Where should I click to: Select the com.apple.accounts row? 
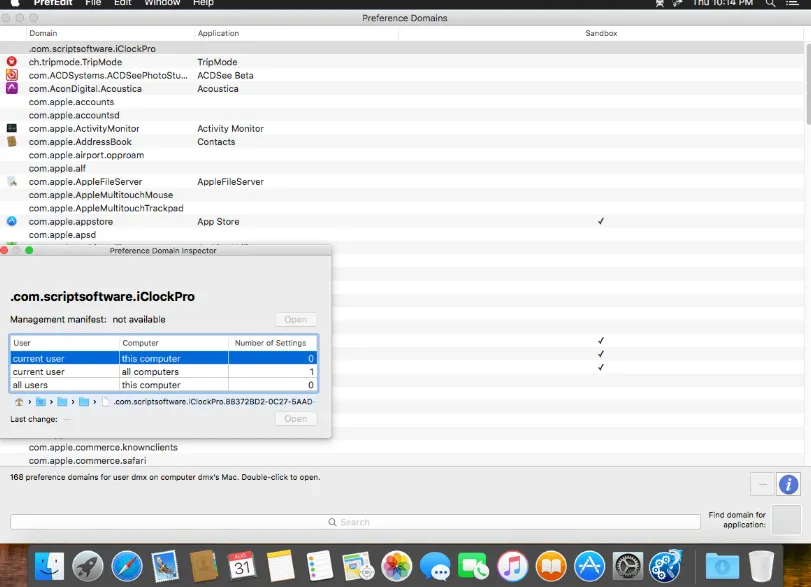point(402,102)
